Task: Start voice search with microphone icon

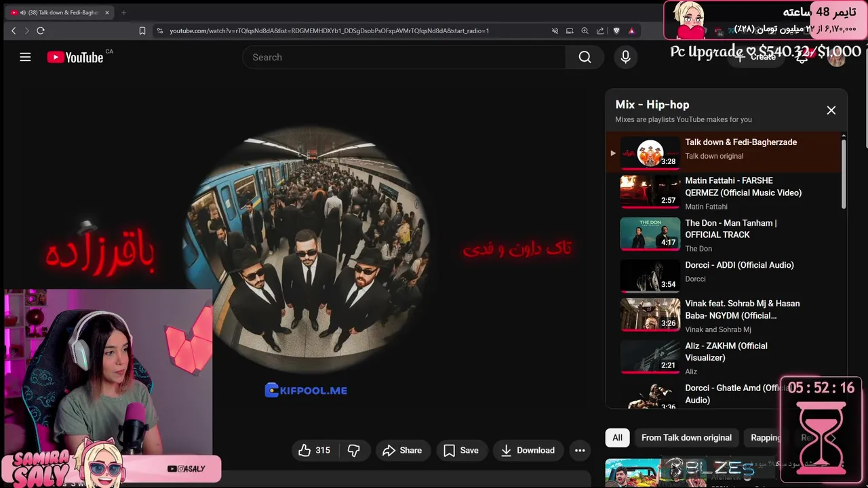Action: click(x=625, y=57)
